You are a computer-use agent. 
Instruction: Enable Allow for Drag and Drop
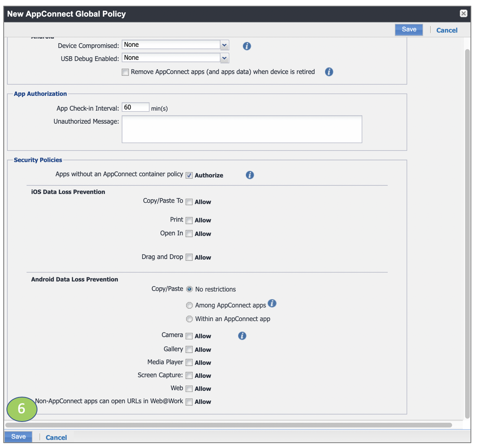click(x=189, y=257)
